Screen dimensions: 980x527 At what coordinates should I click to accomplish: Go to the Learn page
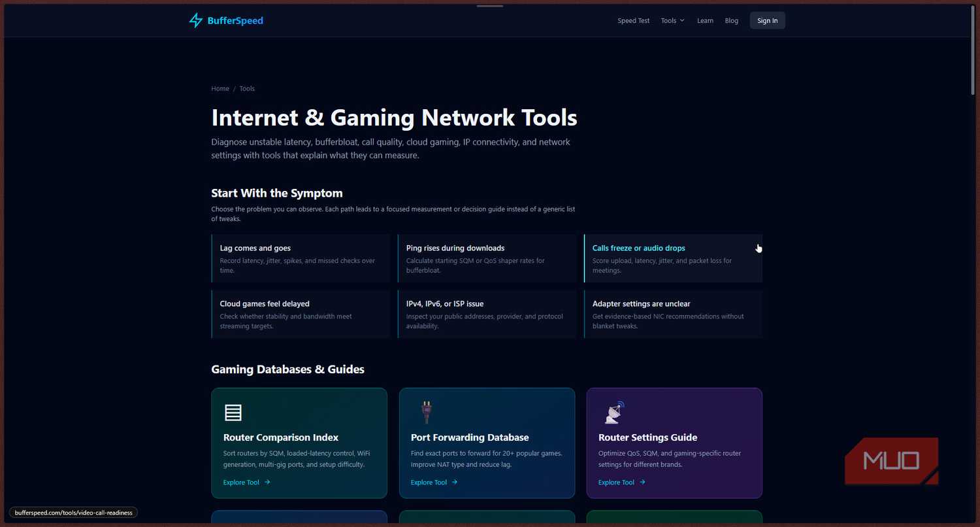click(705, 20)
